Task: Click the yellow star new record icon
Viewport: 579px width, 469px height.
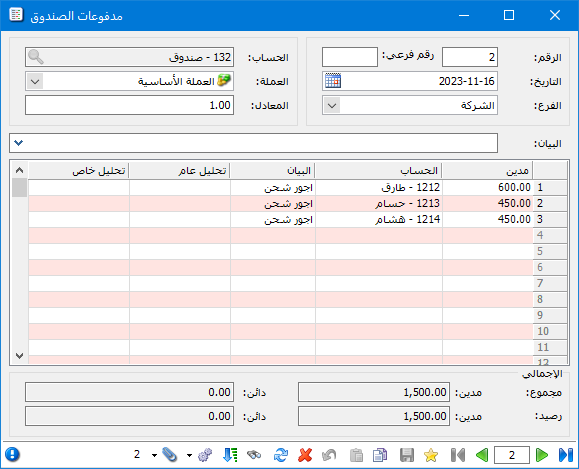Action: click(x=431, y=455)
